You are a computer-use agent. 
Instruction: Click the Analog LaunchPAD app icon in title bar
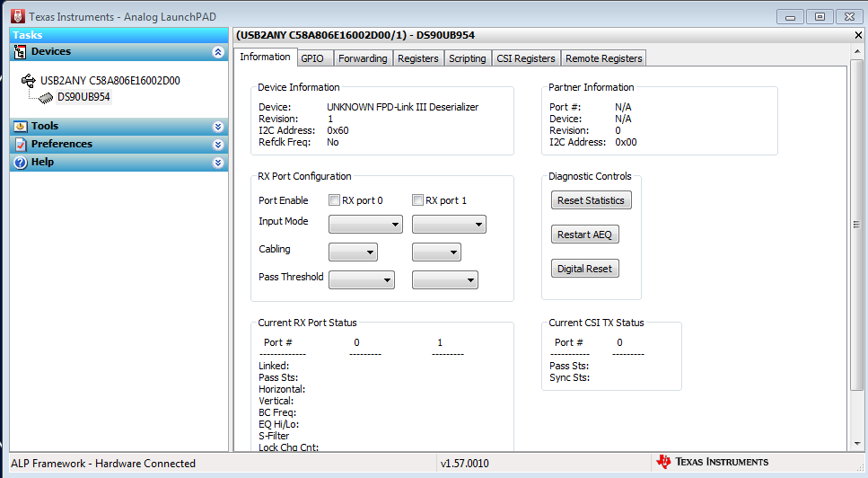pyautogui.click(x=18, y=16)
